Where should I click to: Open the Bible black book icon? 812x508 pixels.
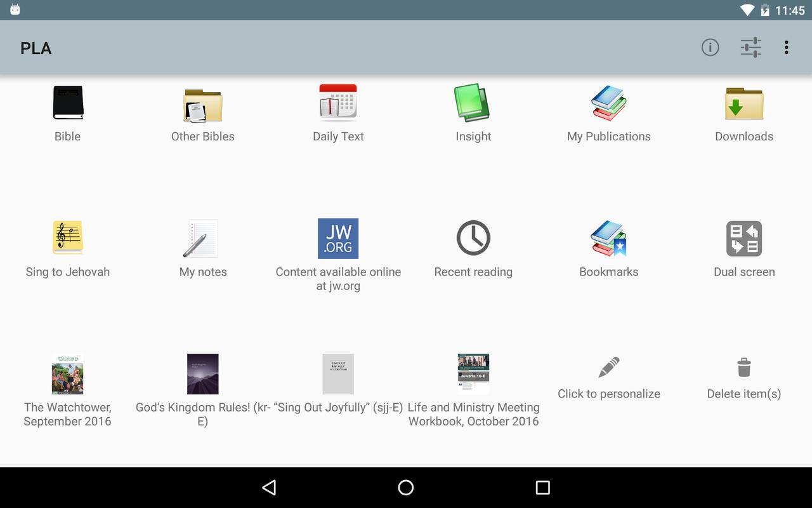[x=68, y=103]
